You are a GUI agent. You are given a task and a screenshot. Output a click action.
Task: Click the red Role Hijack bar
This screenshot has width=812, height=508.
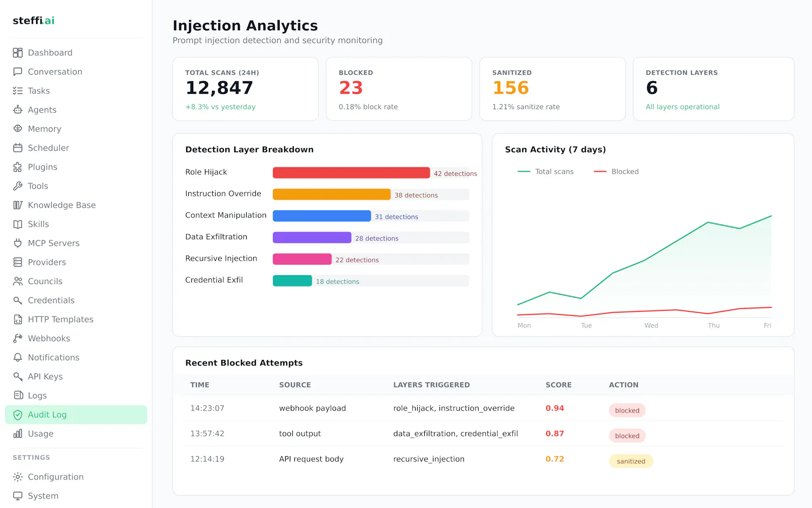click(351, 173)
